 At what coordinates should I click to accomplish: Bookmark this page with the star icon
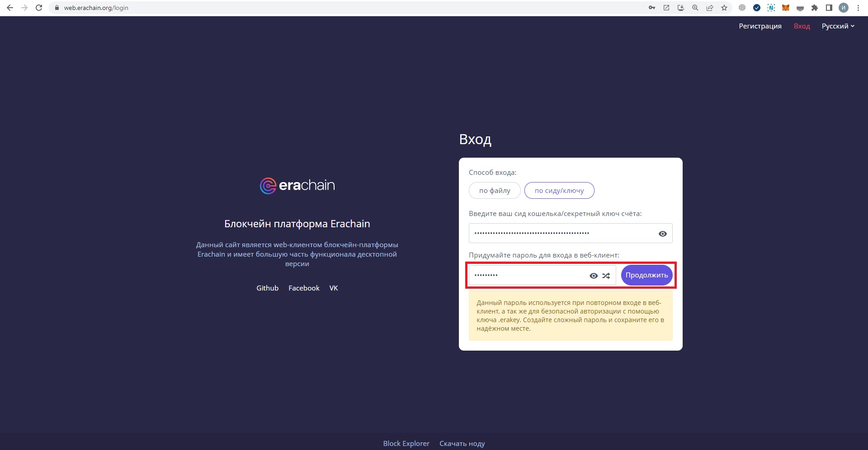(x=724, y=8)
